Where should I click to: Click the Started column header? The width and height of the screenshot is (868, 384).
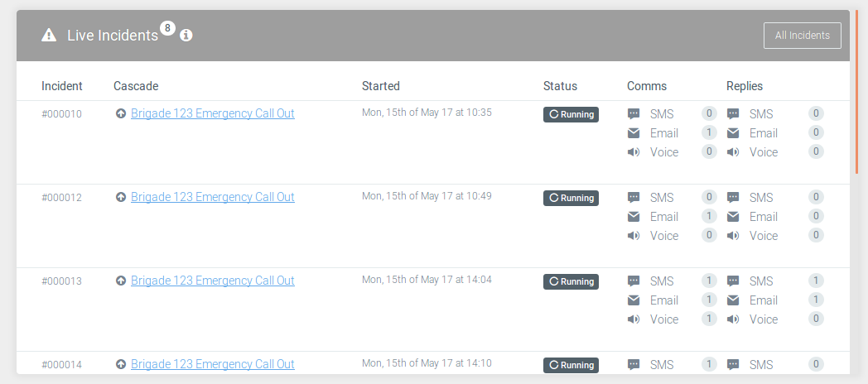click(381, 86)
